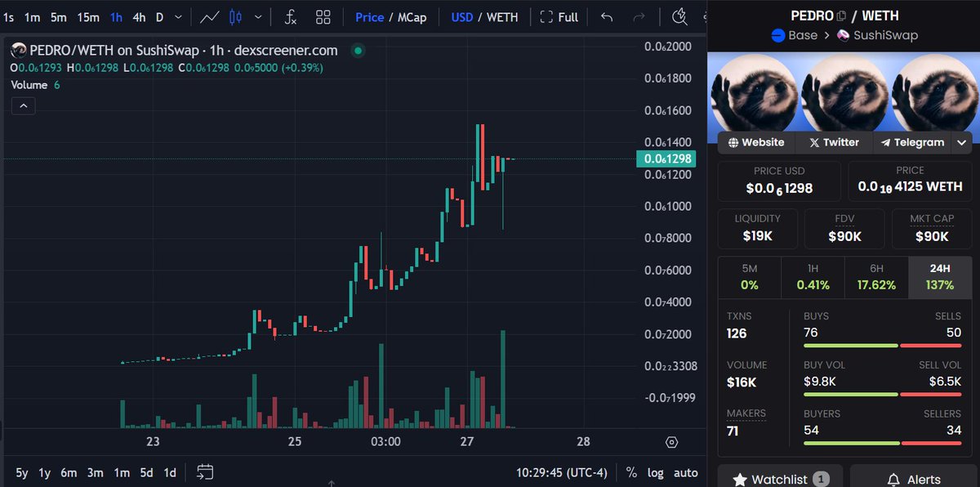The width and height of the screenshot is (980, 487).
Task: Redo the chart action
Action: [639, 16]
